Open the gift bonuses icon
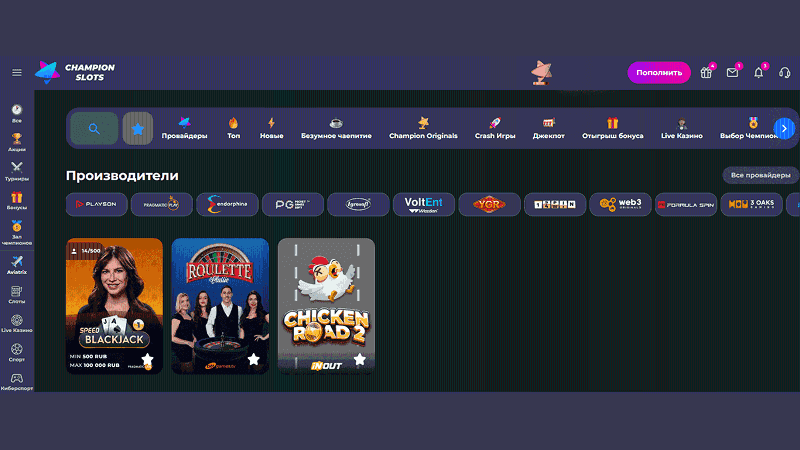Viewport: 800px width, 450px height. [x=706, y=72]
